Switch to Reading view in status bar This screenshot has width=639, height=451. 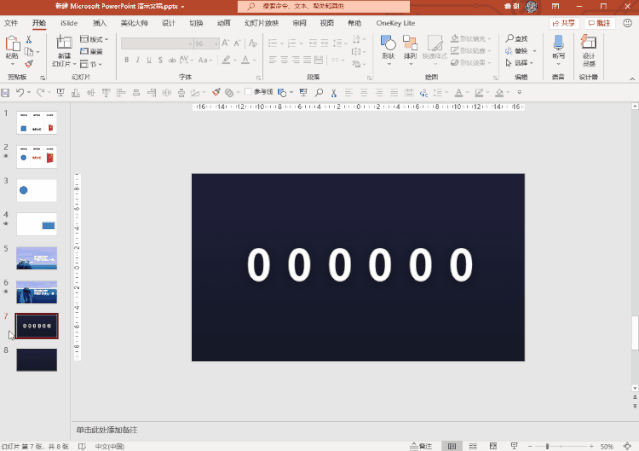coord(493,446)
